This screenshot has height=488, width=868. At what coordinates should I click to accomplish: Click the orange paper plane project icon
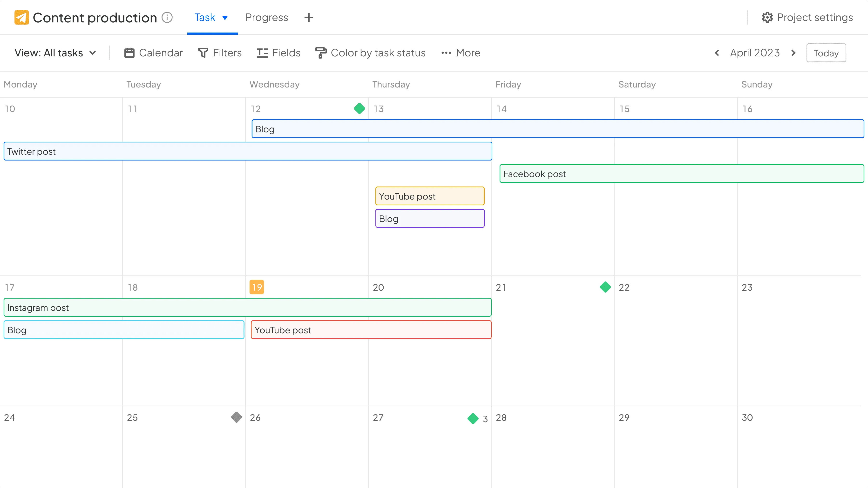[x=21, y=18]
